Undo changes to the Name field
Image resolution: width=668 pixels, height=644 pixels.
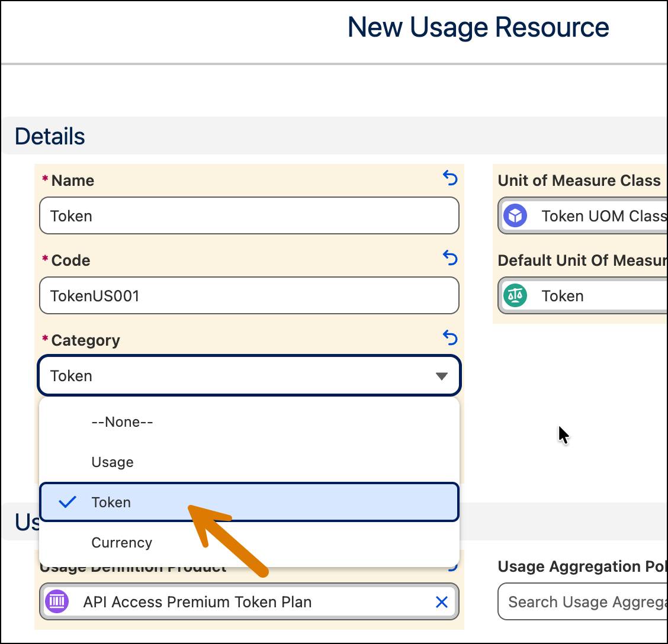[450, 178]
